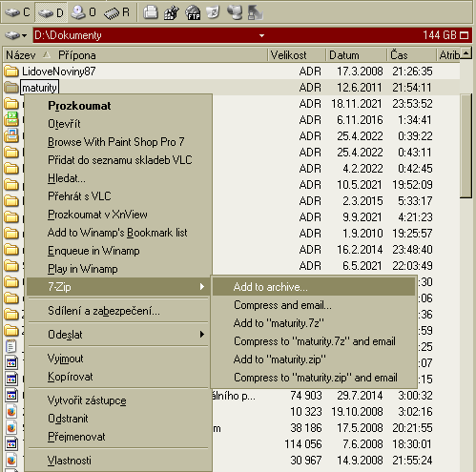Select Add to "maturity.zip"

pyautogui.click(x=314, y=359)
